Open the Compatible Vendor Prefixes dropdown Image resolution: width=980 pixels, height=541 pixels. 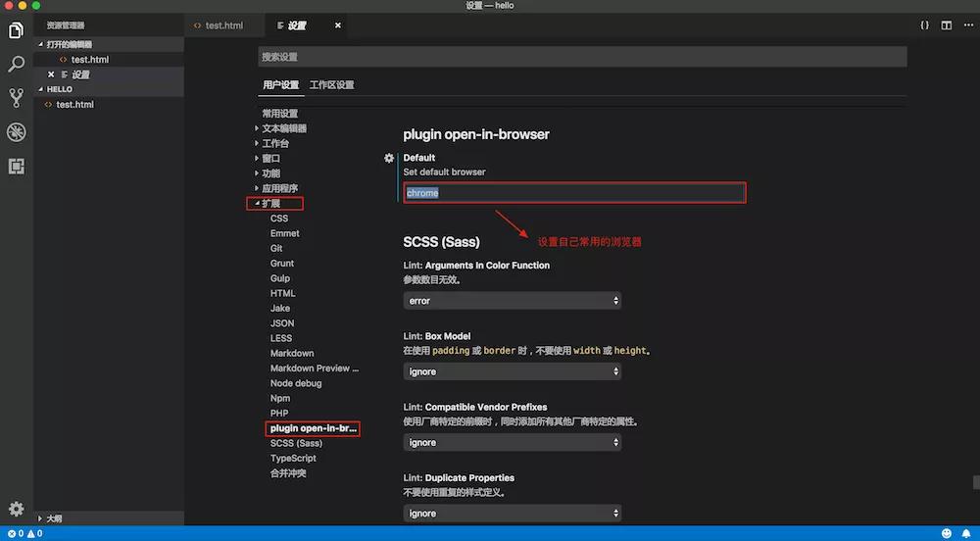click(x=512, y=442)
